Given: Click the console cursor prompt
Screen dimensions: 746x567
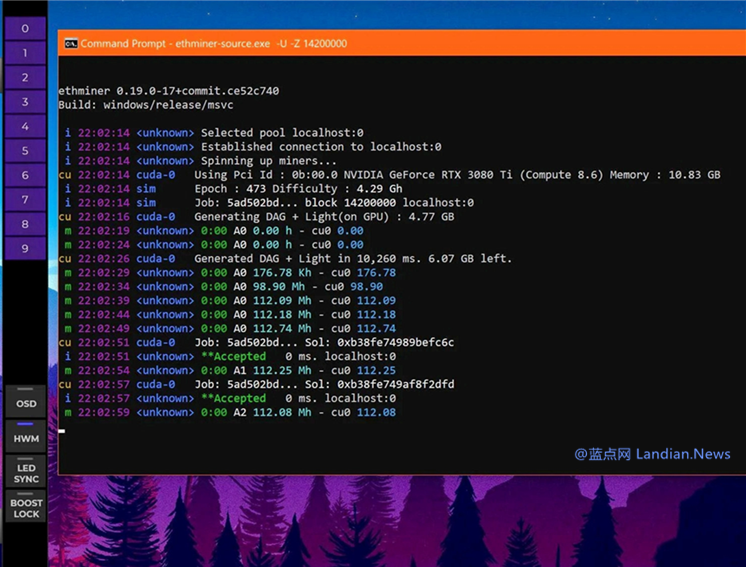Looking at the screenshot, I should pyautogui.click(x=62, y=431).
